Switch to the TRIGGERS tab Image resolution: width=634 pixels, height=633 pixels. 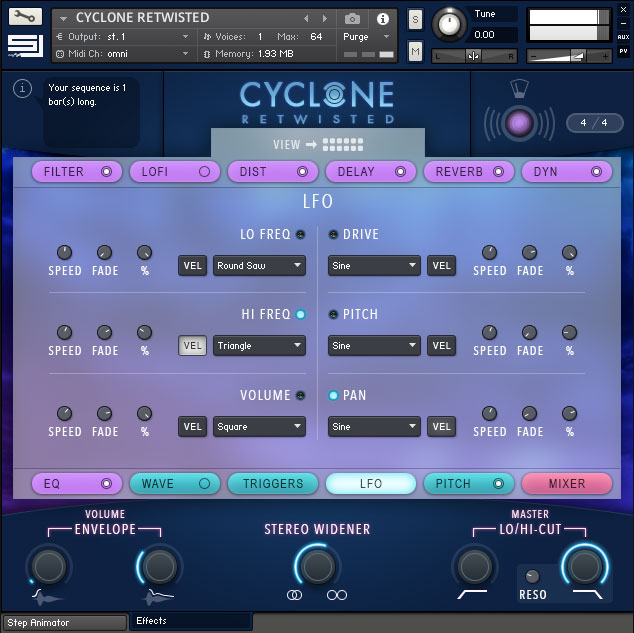(x=273, y=484)
